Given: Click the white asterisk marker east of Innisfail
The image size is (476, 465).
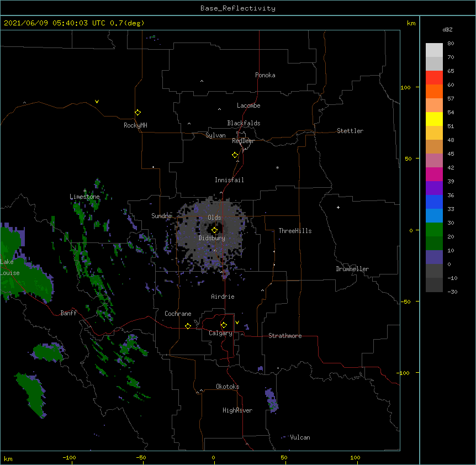Looking at the screenshot, I should point(277,167).
